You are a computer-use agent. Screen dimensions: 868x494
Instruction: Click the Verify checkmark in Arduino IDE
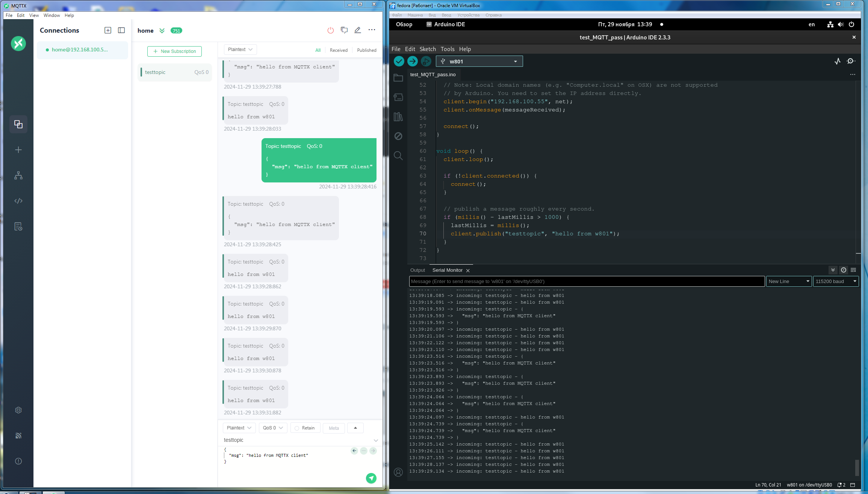(399, 61)
